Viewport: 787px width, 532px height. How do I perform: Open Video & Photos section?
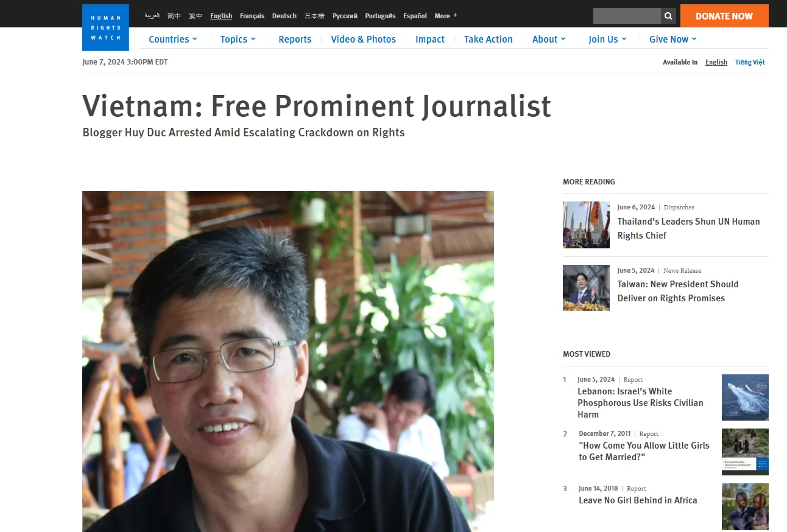364,39
